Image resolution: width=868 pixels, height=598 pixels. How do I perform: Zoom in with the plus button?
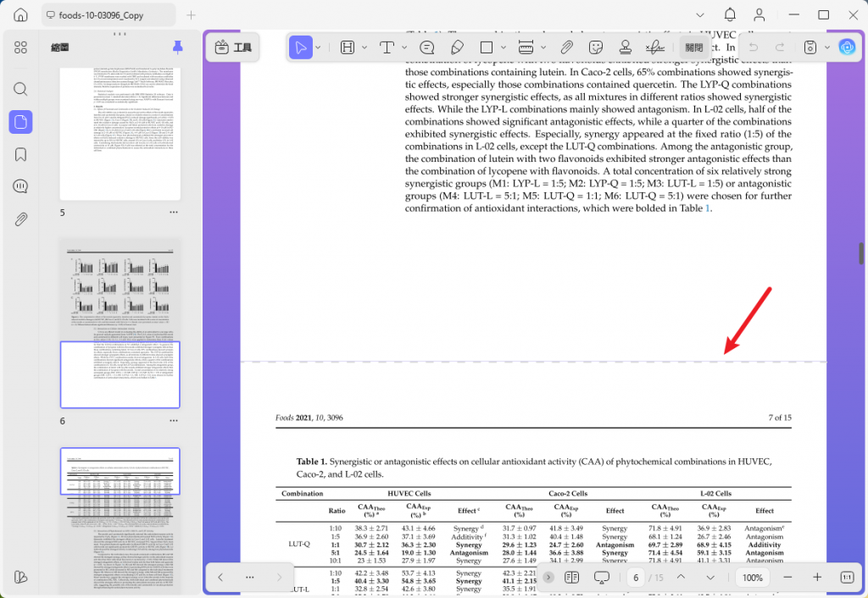(817, 578)
